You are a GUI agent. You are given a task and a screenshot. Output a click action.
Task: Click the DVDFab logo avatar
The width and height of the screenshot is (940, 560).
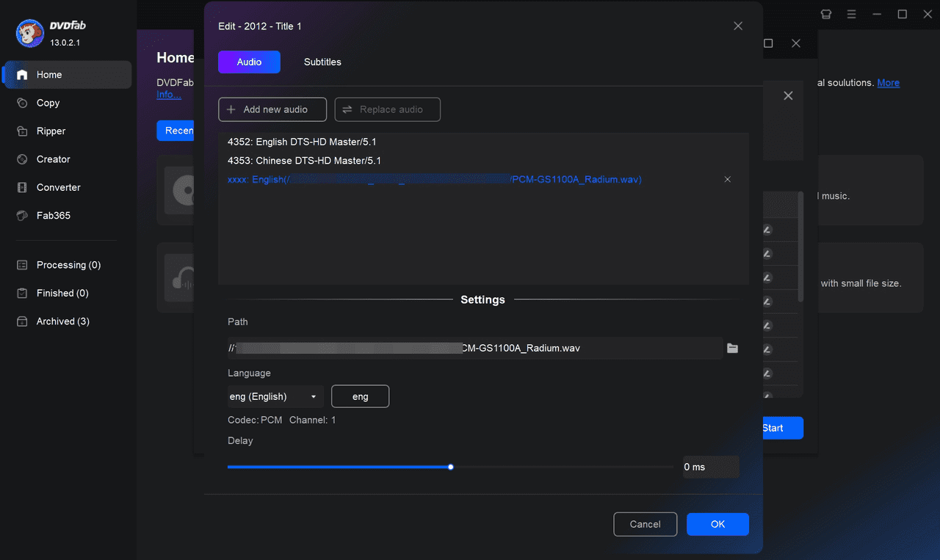[x=29, y=33]
